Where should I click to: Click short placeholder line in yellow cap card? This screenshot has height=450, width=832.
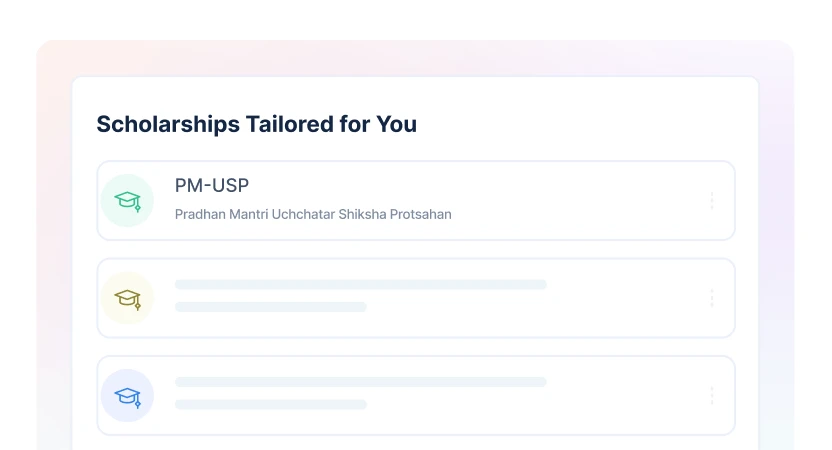coord(270,307)
